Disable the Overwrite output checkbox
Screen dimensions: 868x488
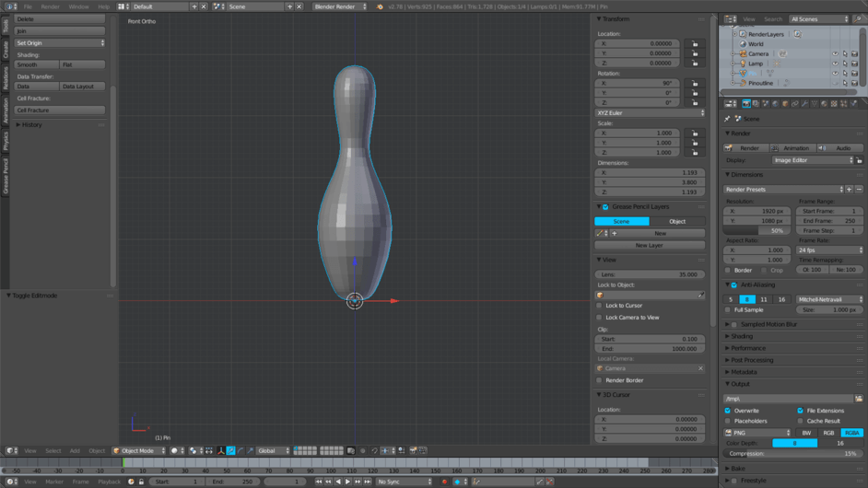(x=728, y=411)
